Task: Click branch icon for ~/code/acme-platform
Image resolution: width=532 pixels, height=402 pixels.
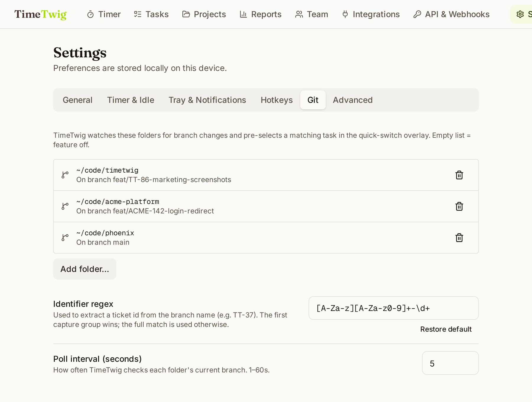Action: pos(65,206)
